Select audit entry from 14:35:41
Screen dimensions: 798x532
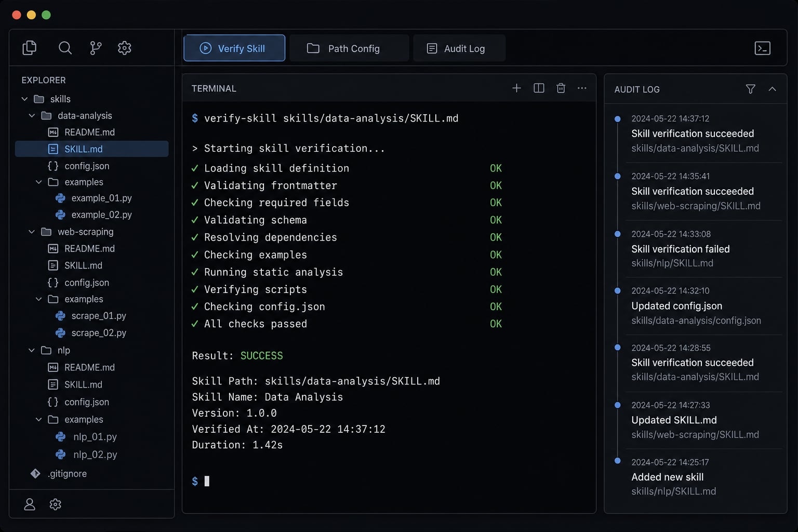(x=696, y=191)
